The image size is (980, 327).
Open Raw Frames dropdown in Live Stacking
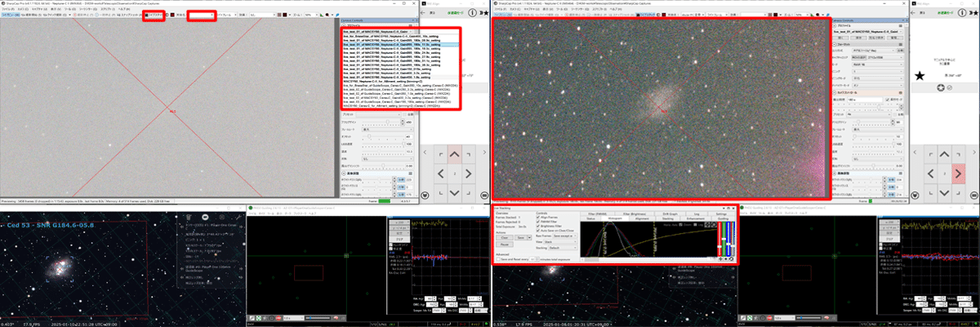pos(564,235)
